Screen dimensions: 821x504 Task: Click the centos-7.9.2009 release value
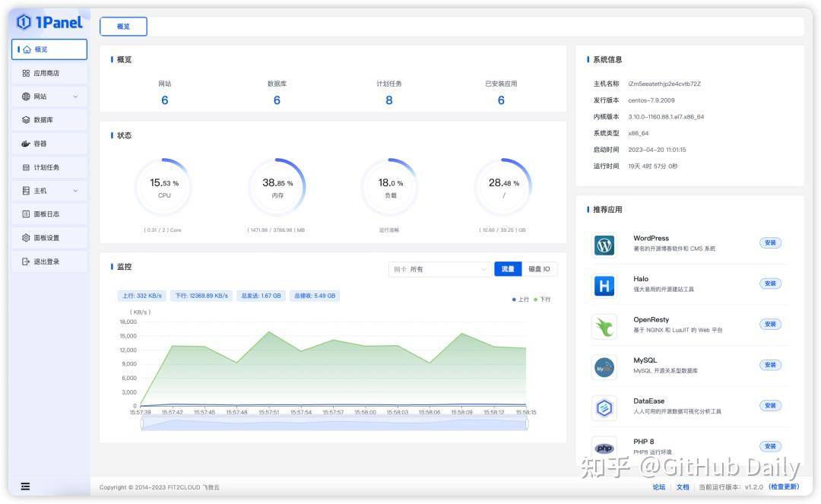[651, 100]
